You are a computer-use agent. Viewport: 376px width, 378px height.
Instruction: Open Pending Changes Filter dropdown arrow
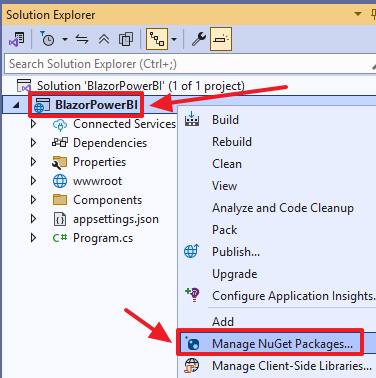[x=65, y=40]
